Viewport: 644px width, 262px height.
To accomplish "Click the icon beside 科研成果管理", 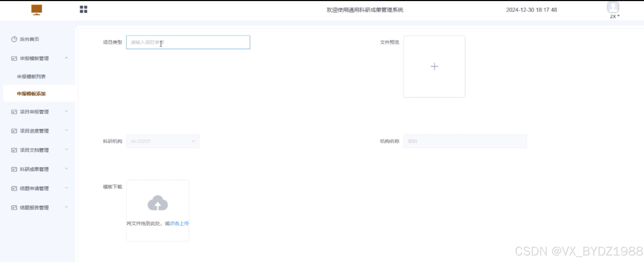I will click(x=14, y=169).
